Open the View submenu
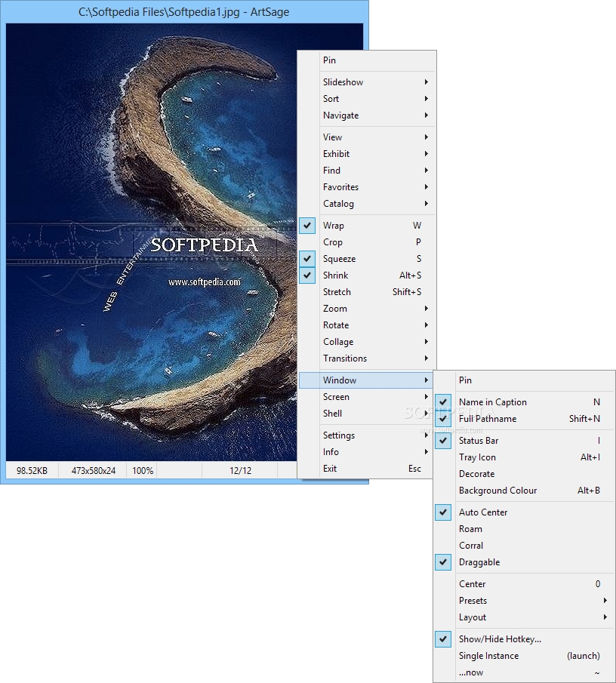The width and height of the screenshot is (616, 683). click(367, 137)
